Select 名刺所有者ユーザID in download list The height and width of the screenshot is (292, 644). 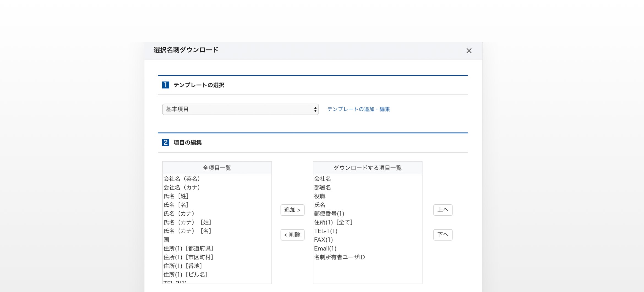[x=367, y=257]
